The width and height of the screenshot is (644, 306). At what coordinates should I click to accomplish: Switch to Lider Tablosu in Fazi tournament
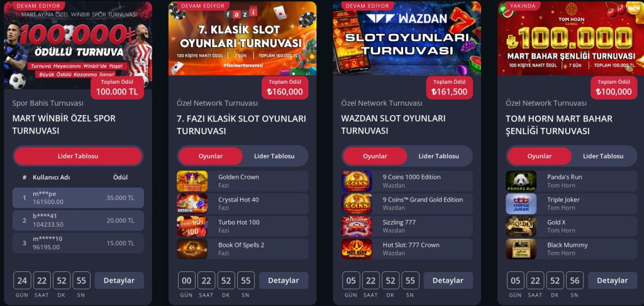pos(274,156)
